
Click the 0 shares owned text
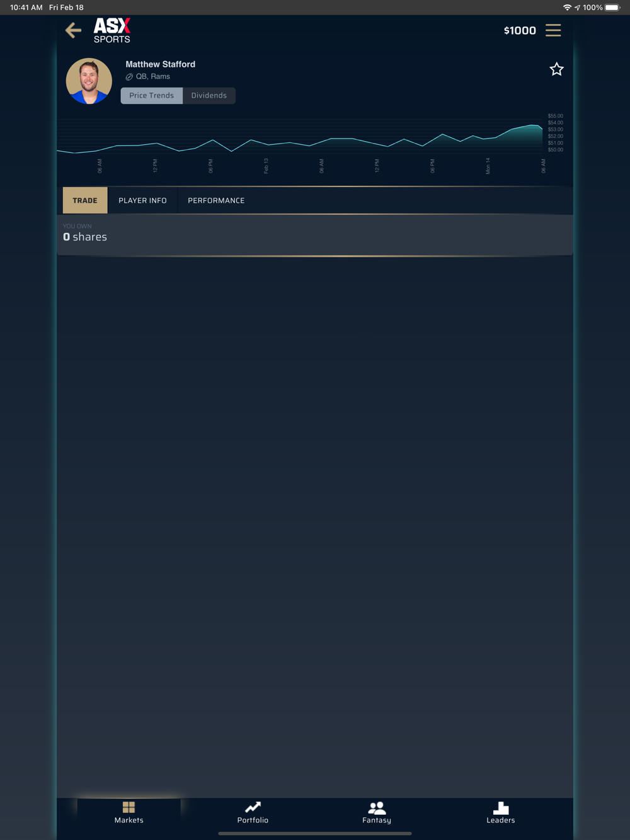(x=85, y=237)
